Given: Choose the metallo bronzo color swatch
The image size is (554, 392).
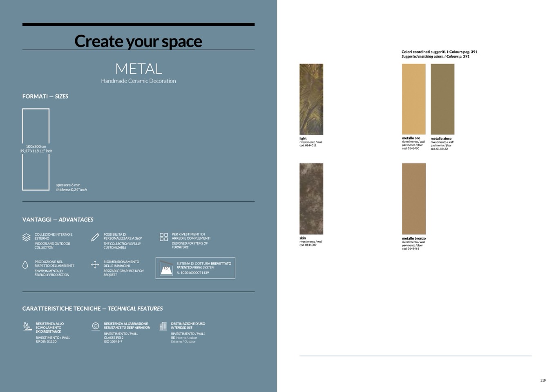Looking at the screenshot, I should (413, 199).
